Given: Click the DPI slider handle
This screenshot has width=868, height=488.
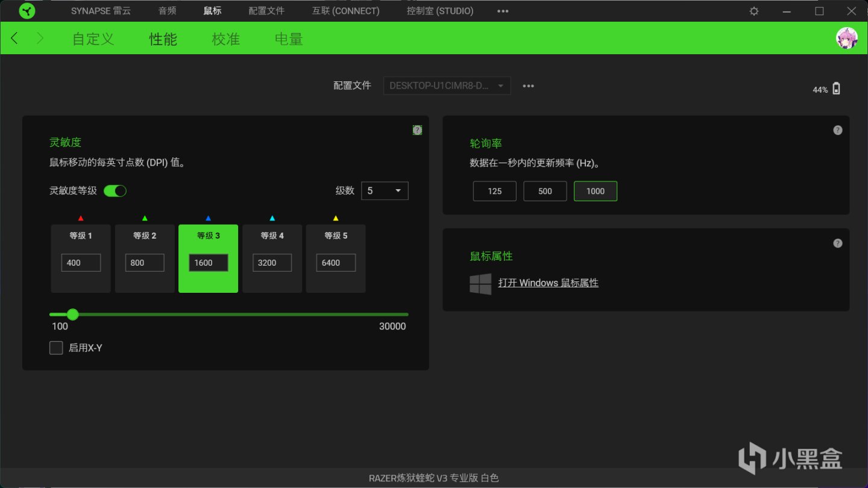Looking at the screenshot, I should [73, 314].
